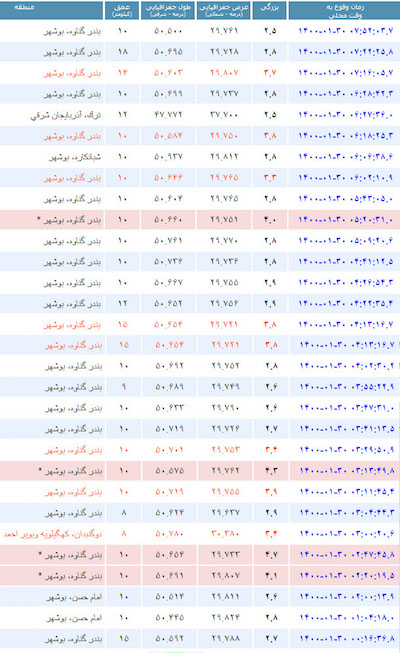Click the red longitude value '۵۰.۷۸۰'
This screenshot has width=400, height=653.
[x=170, y=533]
